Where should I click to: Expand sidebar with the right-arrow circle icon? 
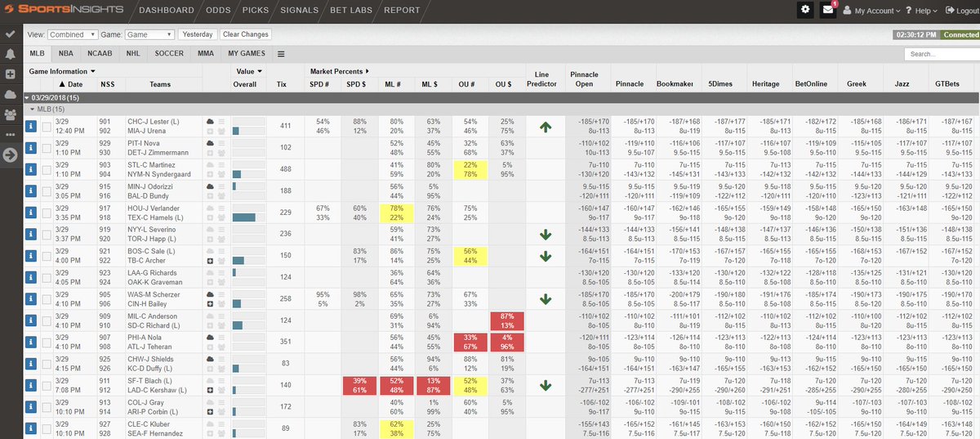(10, 155)
